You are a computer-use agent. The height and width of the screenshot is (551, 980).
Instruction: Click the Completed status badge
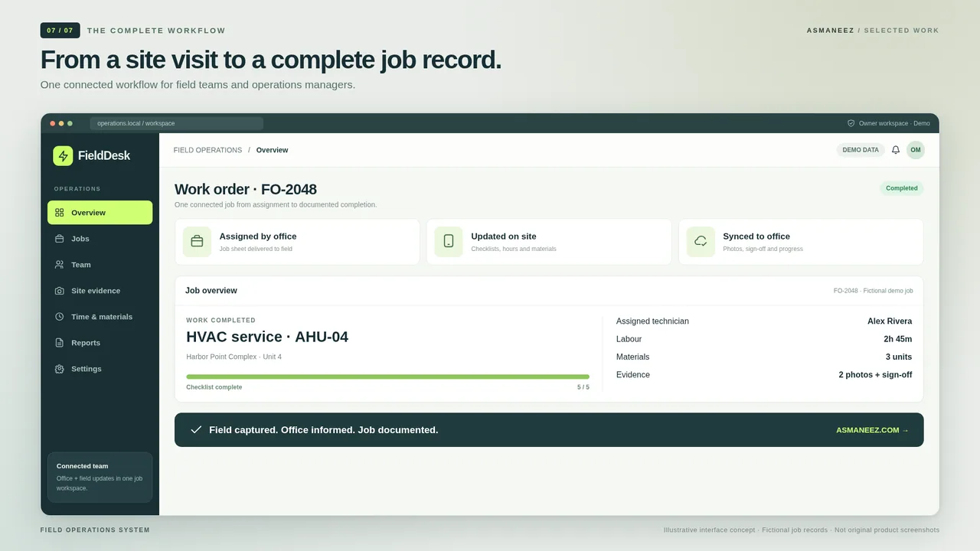click(x=902, y=188)
